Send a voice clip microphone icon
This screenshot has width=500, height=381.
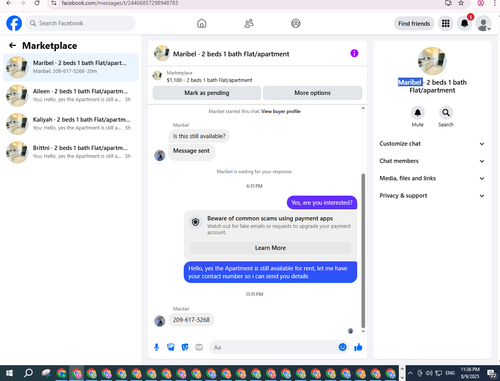pos(157,347)
